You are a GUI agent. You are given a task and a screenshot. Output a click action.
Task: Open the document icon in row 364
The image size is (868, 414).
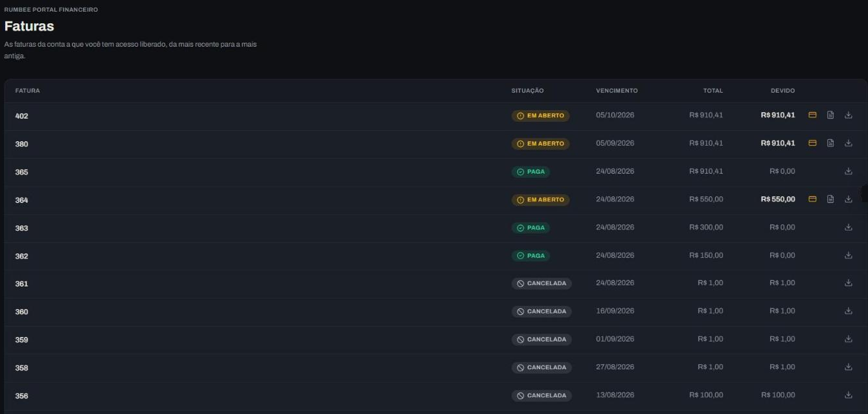tap(830, 199)
